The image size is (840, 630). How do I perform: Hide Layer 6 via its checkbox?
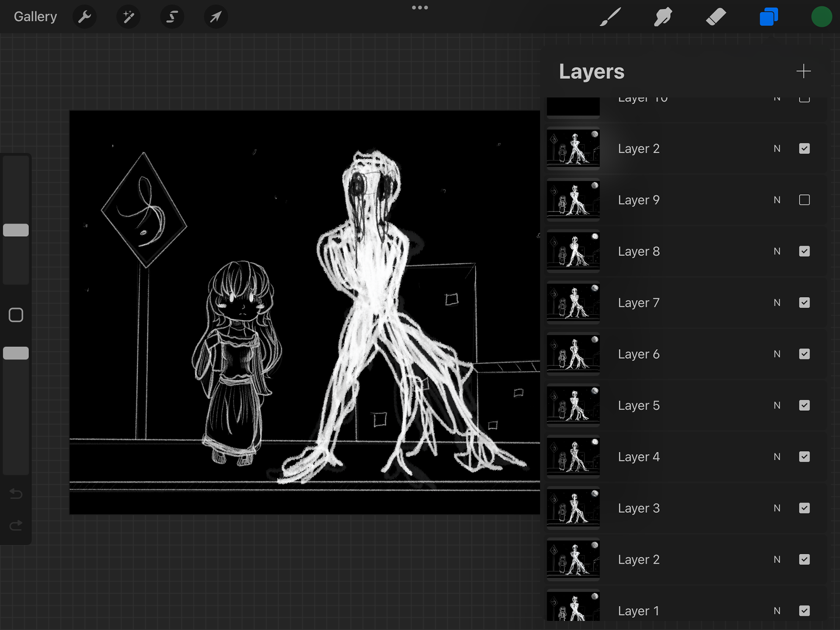click(804, 354)
